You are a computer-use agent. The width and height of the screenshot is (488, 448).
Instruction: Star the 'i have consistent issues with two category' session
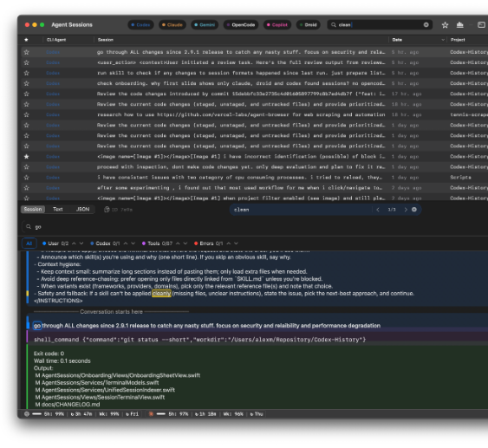click(27, 178)
